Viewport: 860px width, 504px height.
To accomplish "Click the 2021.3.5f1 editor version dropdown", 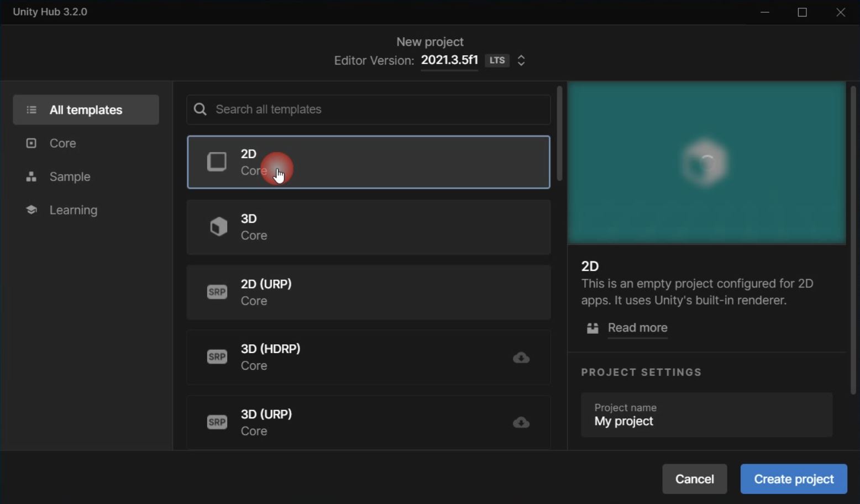I will click(x=449, y=60).
